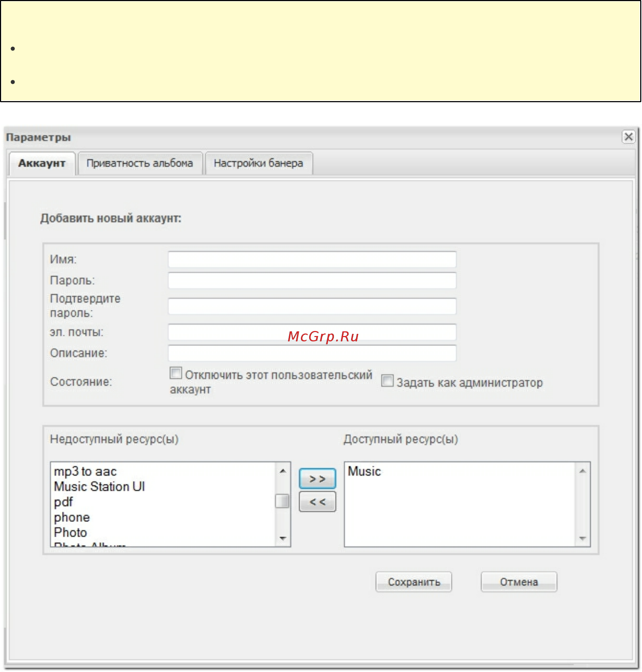Move selected resource right with >> button
Image resolution: width=642 pixels, height=672 pixels.
point(317,479)
